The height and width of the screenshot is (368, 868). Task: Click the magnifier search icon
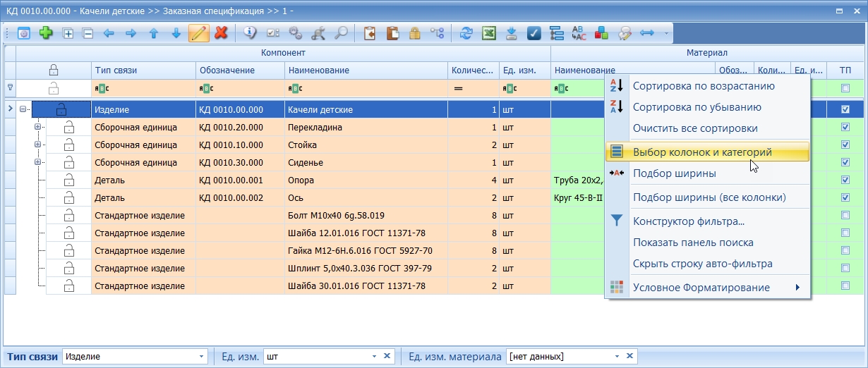341,33
